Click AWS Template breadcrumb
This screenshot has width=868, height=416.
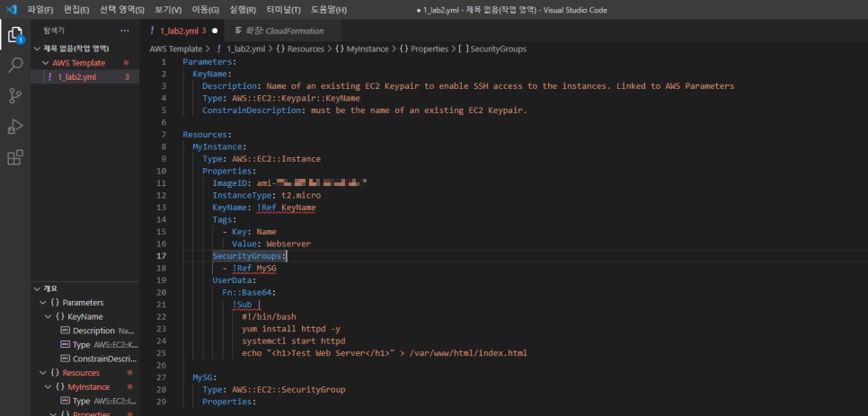[175, 49]
